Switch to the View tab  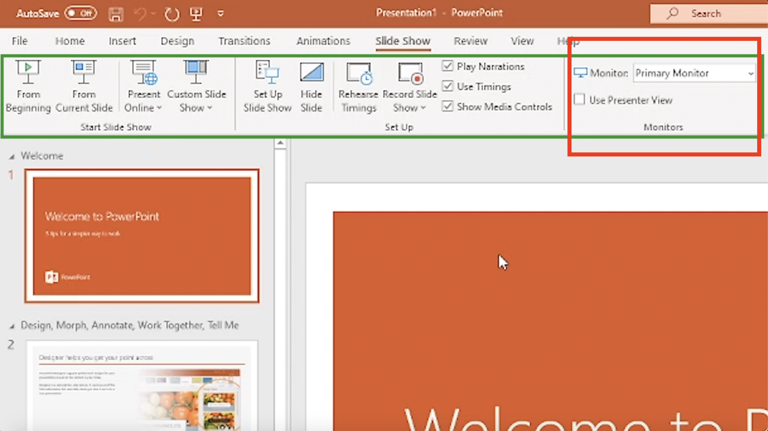click(x=522, y=41)
